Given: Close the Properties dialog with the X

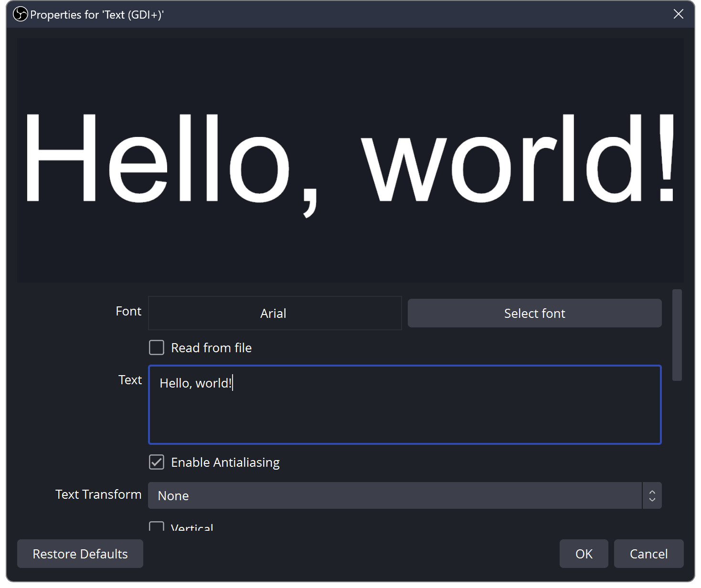Looking at the screenshot, I should 678,14.
